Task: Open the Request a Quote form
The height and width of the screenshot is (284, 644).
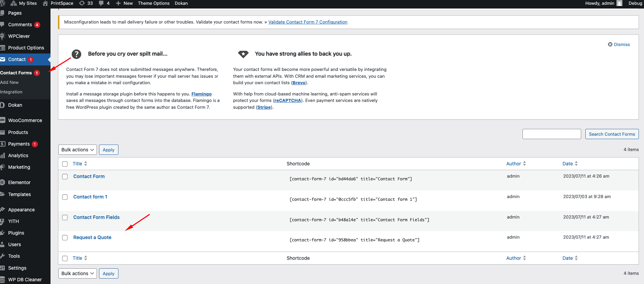Action: coord(92,237)
